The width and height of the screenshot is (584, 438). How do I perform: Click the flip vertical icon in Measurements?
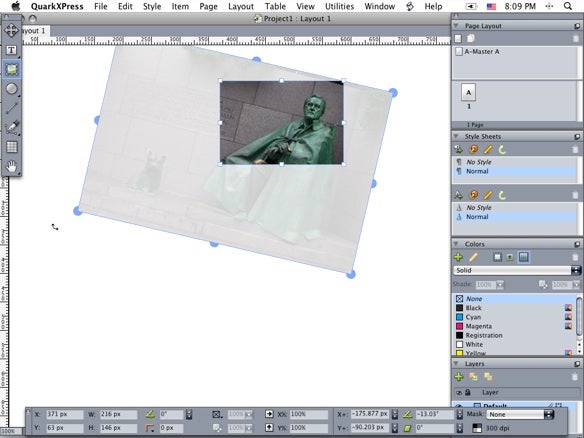point(269,428)
